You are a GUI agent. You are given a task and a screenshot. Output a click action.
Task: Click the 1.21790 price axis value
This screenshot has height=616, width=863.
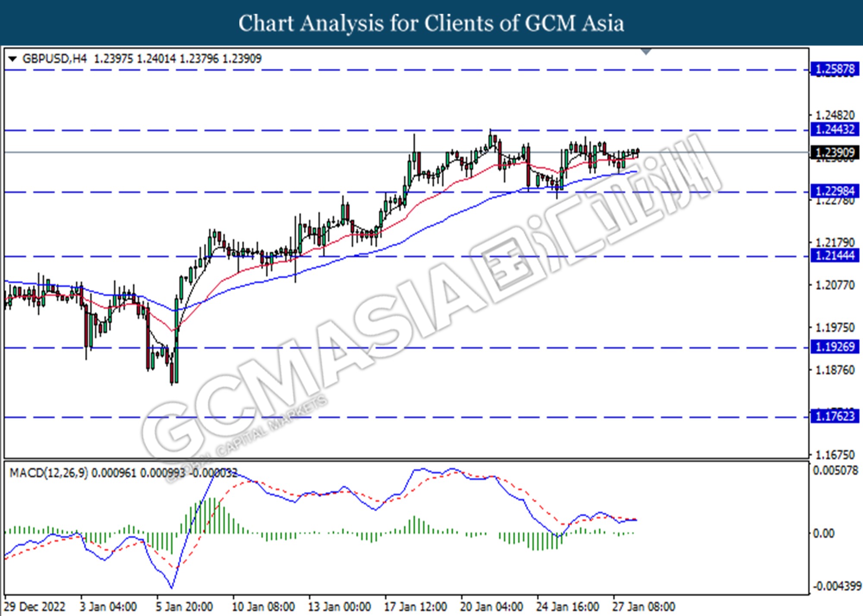coord(835,242)
